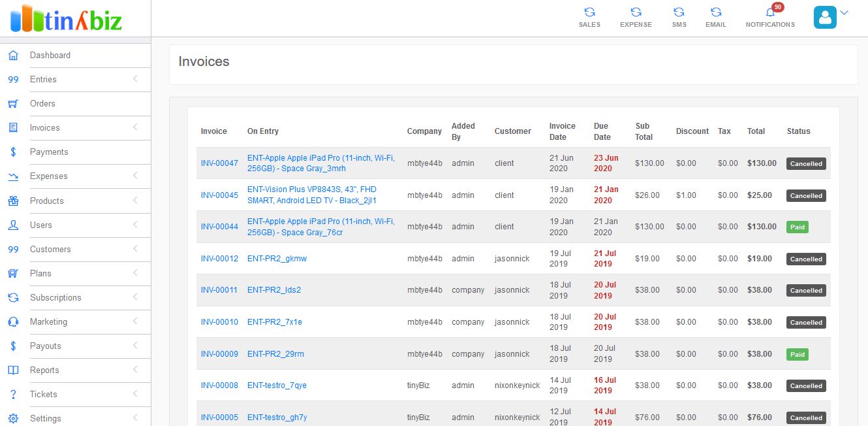Click the SMS sync icon
868x426 pixels.
tap(679, 12)
